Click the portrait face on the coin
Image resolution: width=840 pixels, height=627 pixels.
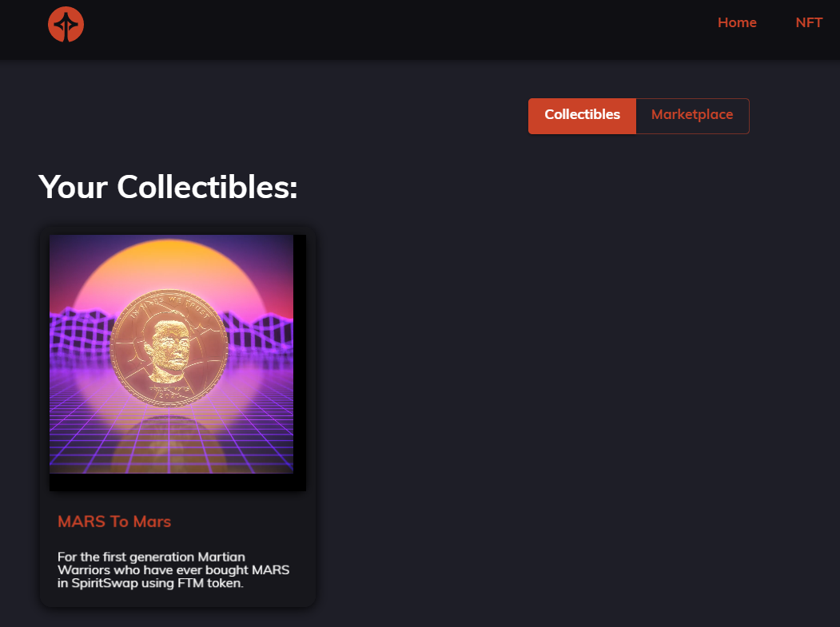(x=170, y=347)
